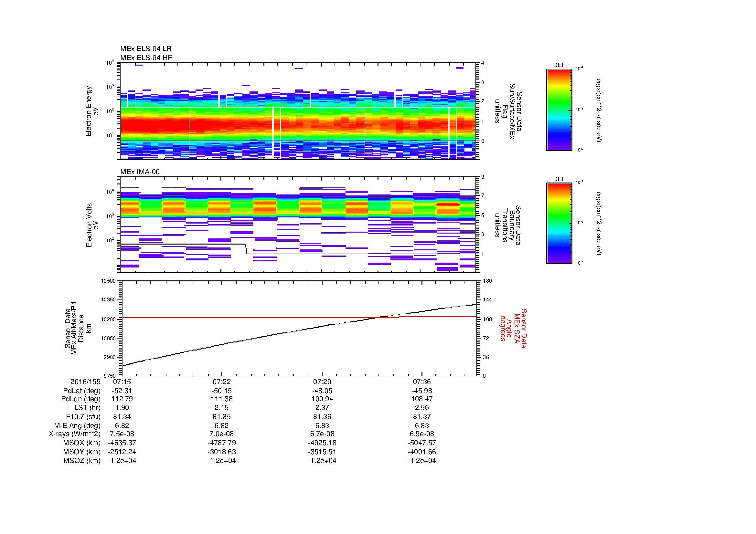The height and width of the screenshot is (534, 756).
Task: Click the LST value 2.56
Action: [x=422, y=408]
